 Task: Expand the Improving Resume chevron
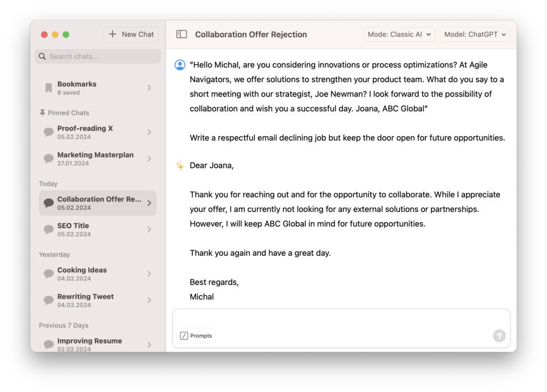[150, 344]
